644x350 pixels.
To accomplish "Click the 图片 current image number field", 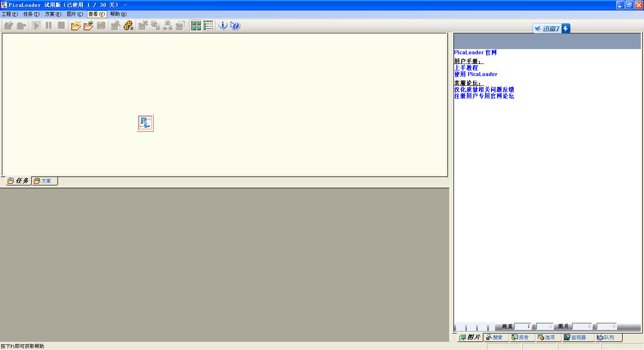I will [582, 327].
